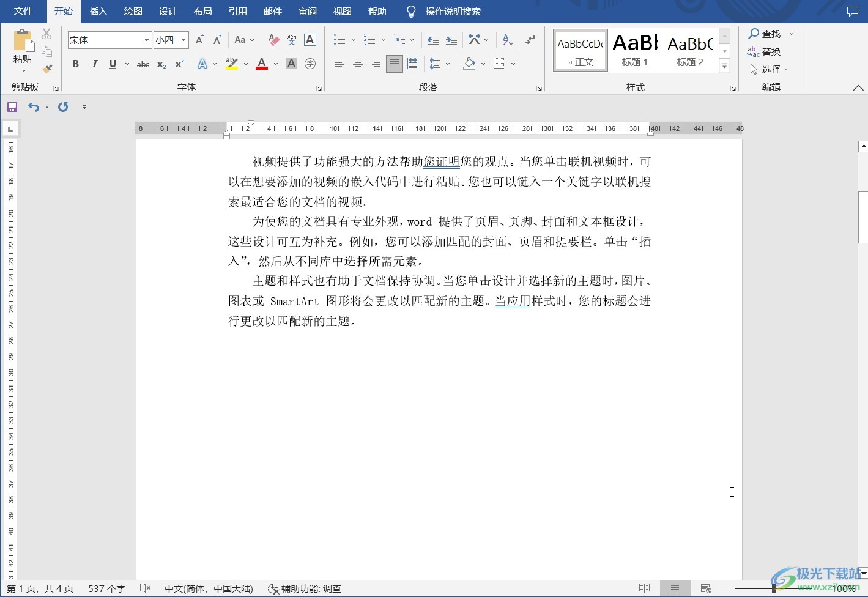Open the Change Case Aa dropdown
The width and height of the screenshot is (868, 597).
coord(244,40)
